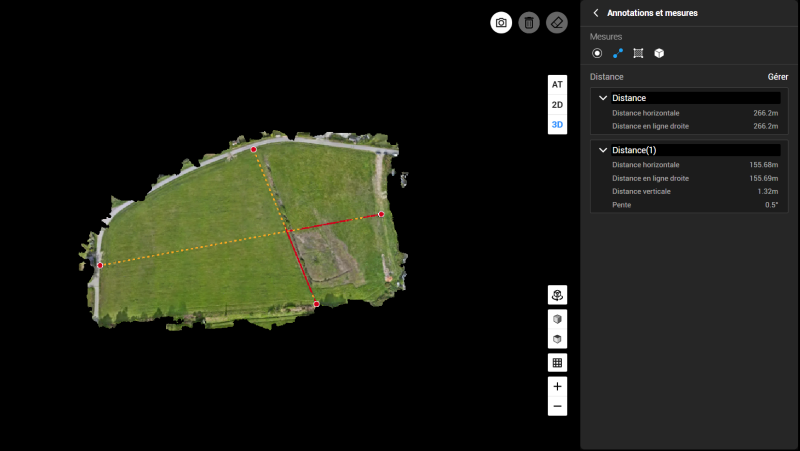Zoom in with the plus button
Screen dimensions: 800x451
click(x=557, y=386)
